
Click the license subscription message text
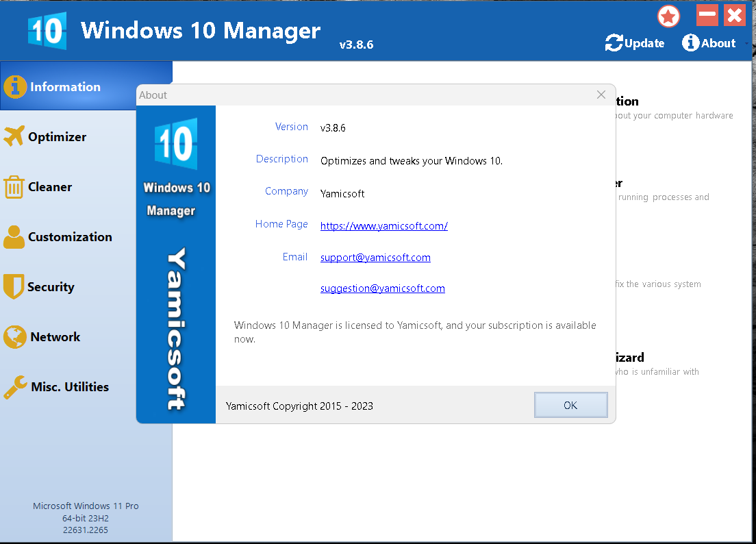(x=415, y=332)
